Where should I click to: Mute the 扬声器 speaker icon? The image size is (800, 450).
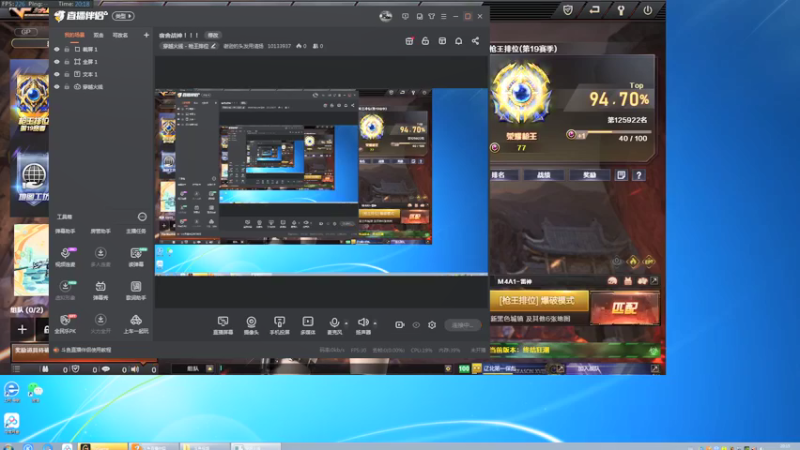[363, 324]
